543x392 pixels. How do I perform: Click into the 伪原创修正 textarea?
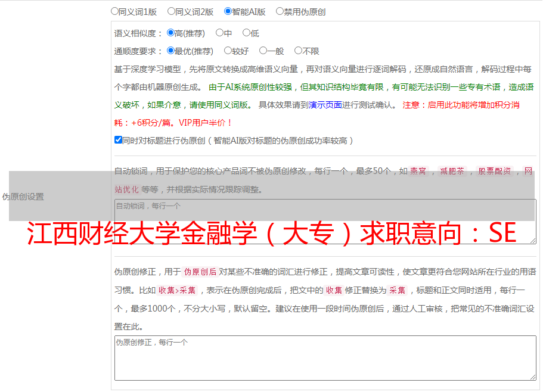pos(325,358)
